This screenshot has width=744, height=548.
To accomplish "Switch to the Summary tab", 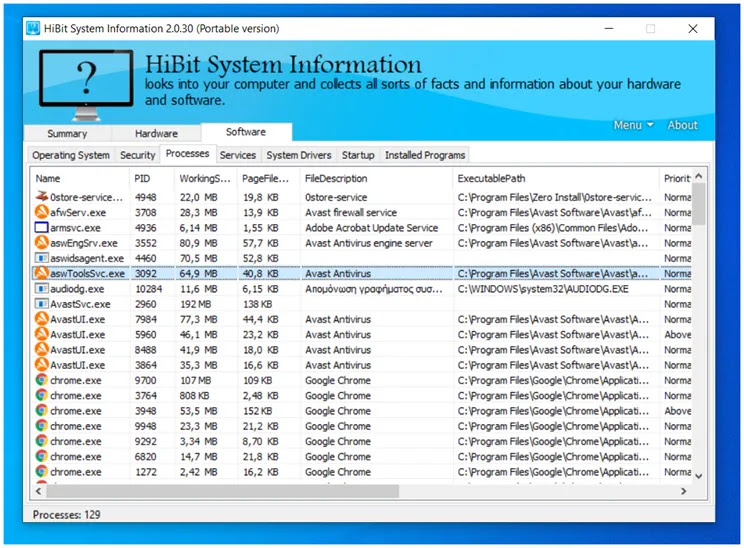I will (x=67, y=133).
